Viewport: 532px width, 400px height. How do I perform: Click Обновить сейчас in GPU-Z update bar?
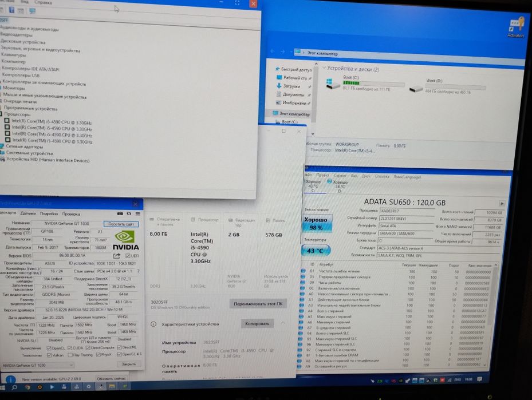111,379
